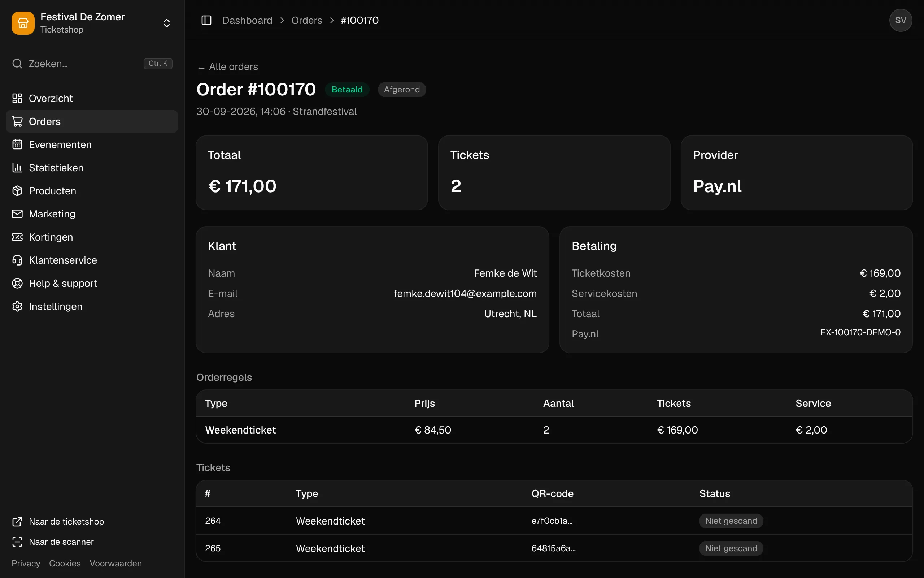Click the Help & support lifebuoy icon
The image size is (924, 578).
[x=17, y=283]
